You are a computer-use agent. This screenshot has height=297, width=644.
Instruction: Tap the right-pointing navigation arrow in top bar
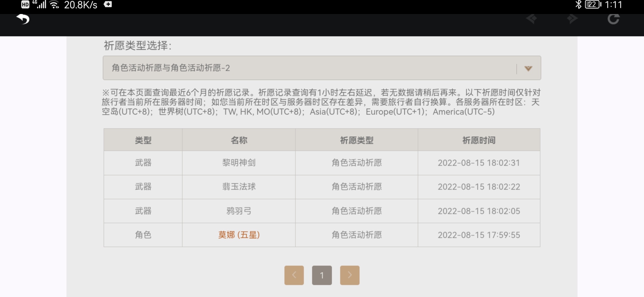pyautogui.click(x=572, y=19)
